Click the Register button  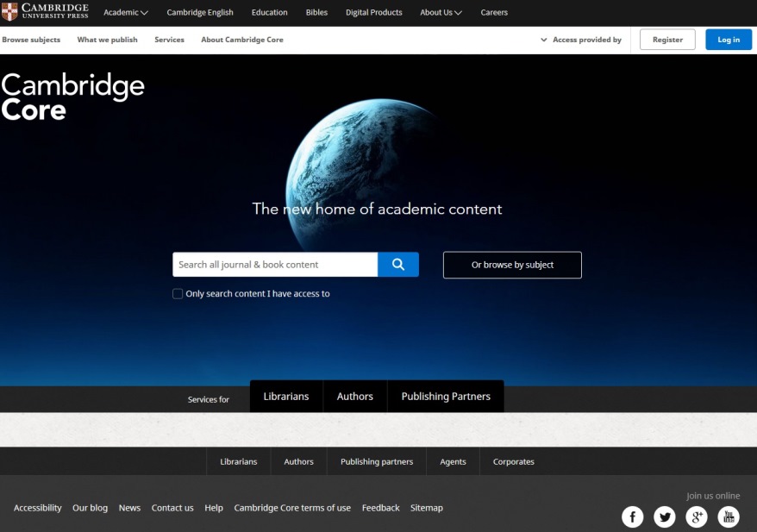point(667,40)
